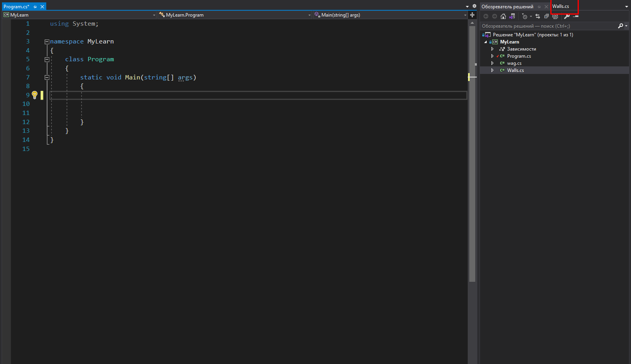Click the scroll-up arrow of the editor
The image size is (631, 364).
point(472,23)
